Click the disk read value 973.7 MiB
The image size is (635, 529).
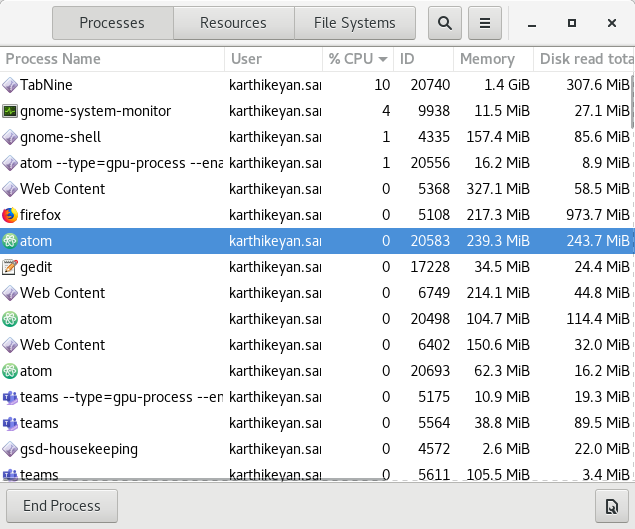coord(598,215)
